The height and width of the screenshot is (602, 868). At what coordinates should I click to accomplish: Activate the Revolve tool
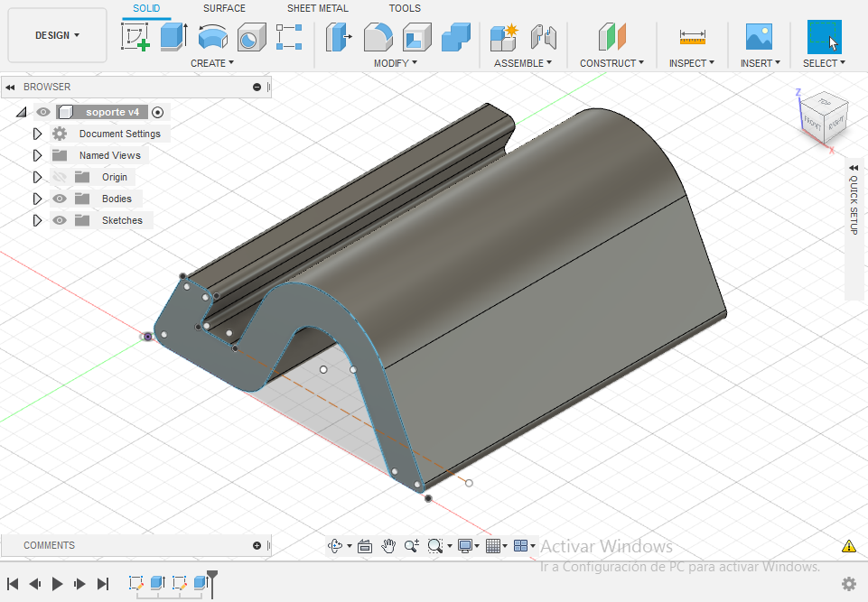[x=213, y=36]
